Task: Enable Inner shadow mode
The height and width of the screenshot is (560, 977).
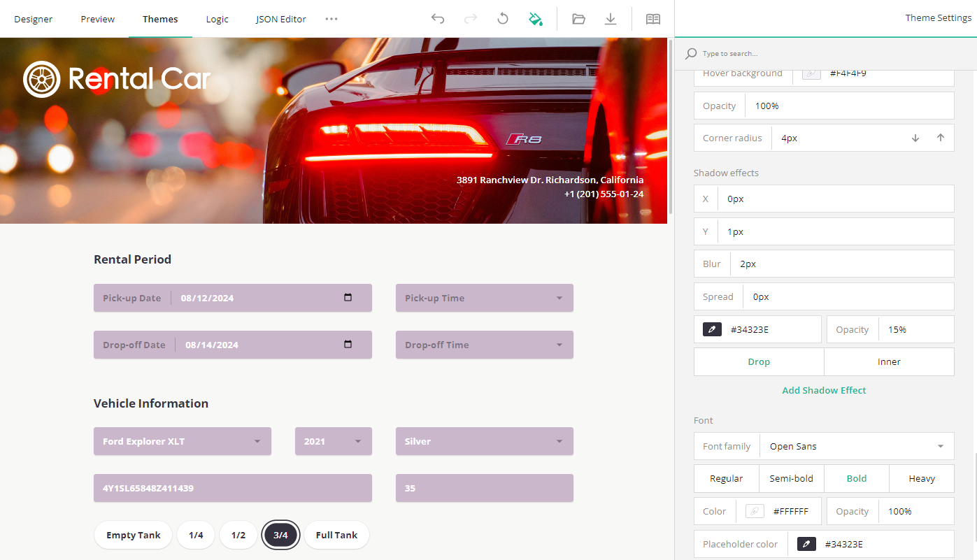Action: pyautogui.click(x=889, y=361)
